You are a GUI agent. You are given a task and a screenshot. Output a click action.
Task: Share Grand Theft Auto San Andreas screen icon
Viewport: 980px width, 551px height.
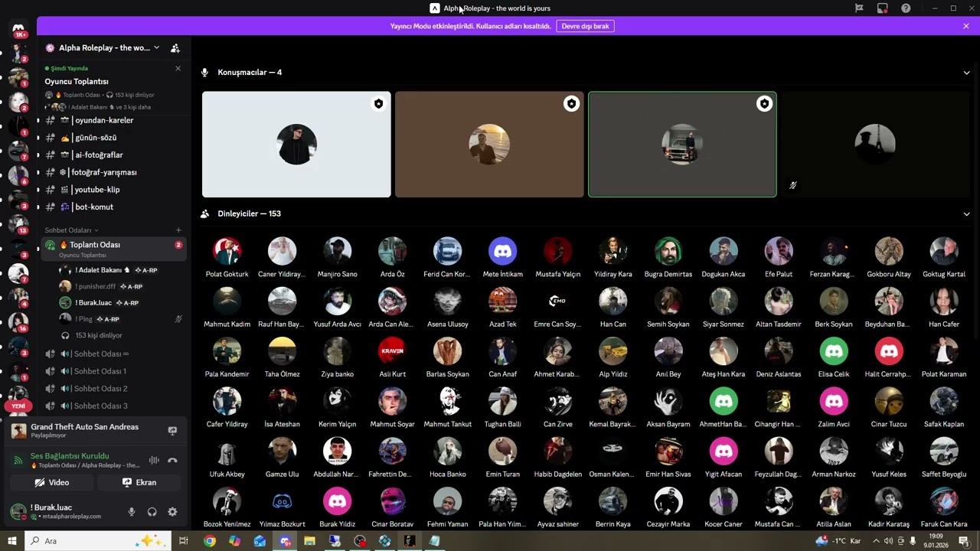click(x=172, y=431)
